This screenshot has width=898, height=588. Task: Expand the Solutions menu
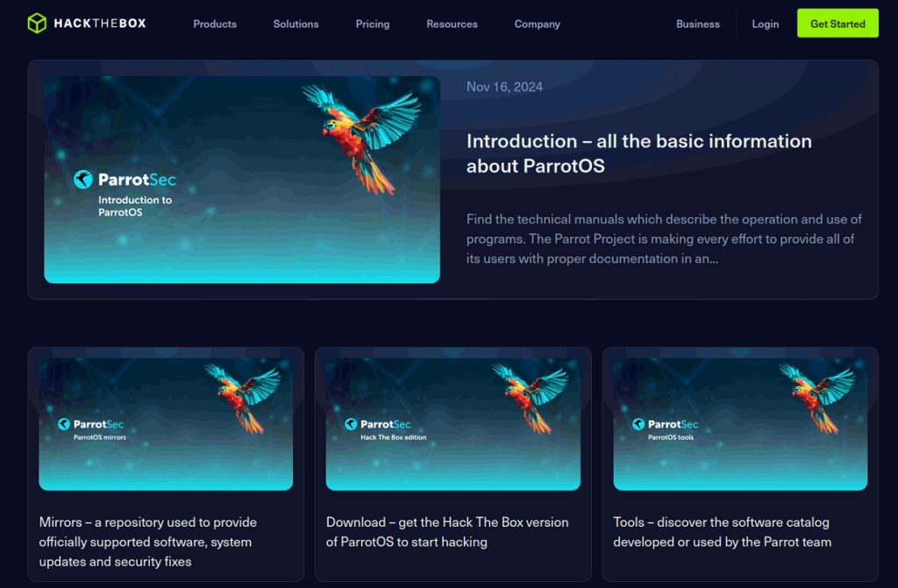click(x=296, y=24)
